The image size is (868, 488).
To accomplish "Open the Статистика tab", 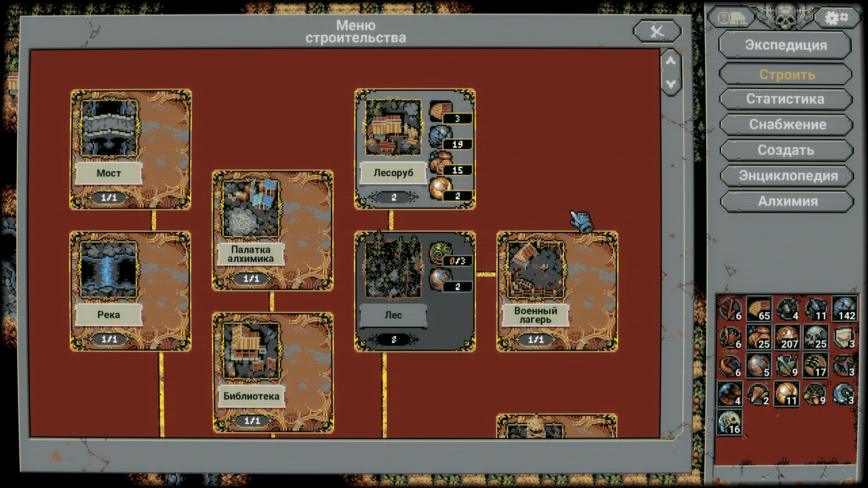I will (786, 99).
